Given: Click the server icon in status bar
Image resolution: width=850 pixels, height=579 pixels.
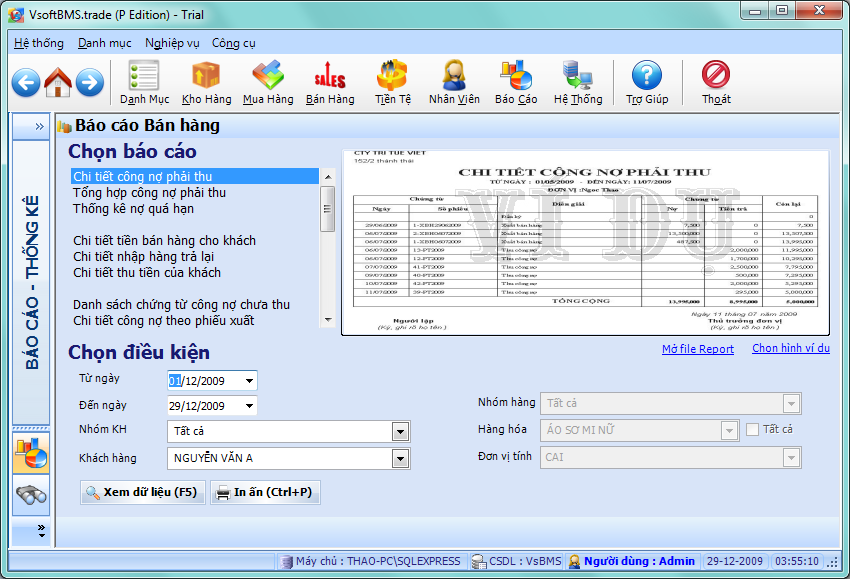Looking at the screenshot, I should [x=286, y=562].
